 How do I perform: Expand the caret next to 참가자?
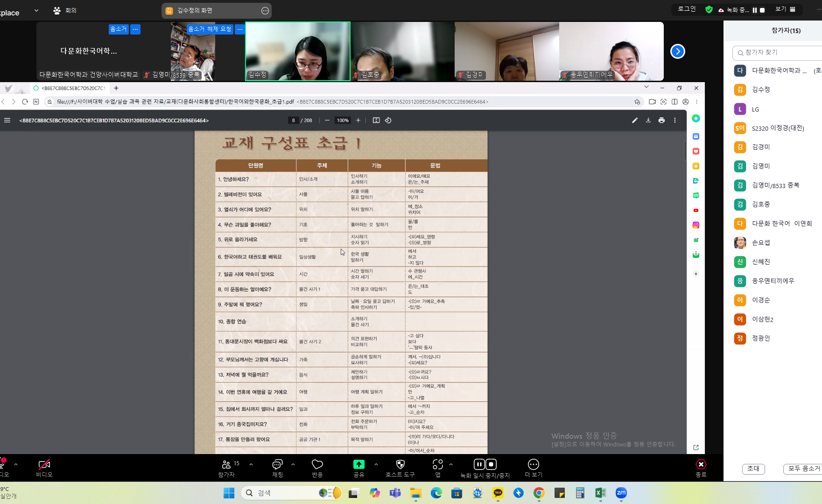coord(251,464)
